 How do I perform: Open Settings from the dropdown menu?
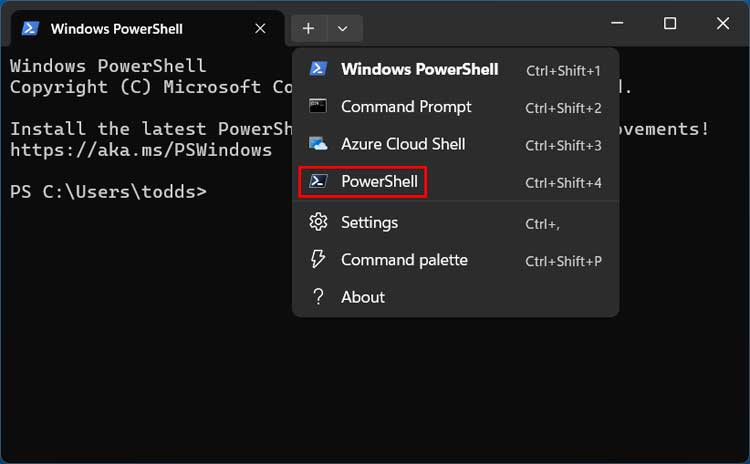(455, 222)
